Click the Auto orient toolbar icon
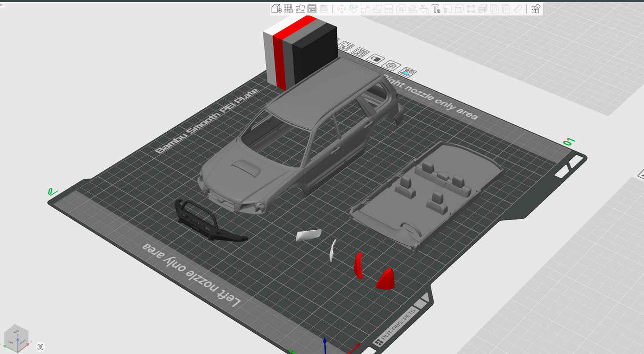Image resolution: width=644 pixels, height=354 pixels. (x=300, y=9)
